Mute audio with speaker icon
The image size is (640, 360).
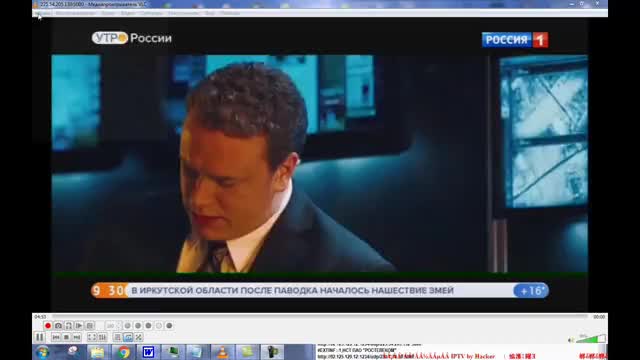pyautogui.click(x=571, y=340)
